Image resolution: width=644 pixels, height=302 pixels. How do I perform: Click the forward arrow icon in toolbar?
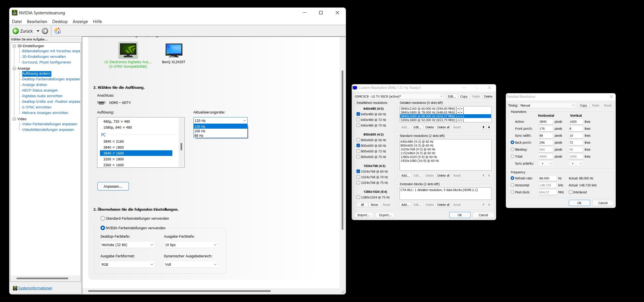click(x=45, y=31)
